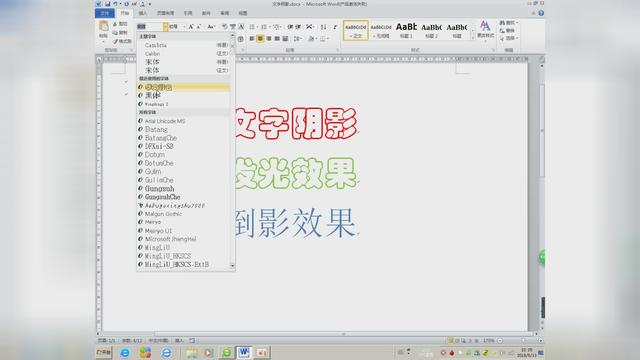Choose Malgun Gothic in the font list
640x360 pixels.
point(183,214)
